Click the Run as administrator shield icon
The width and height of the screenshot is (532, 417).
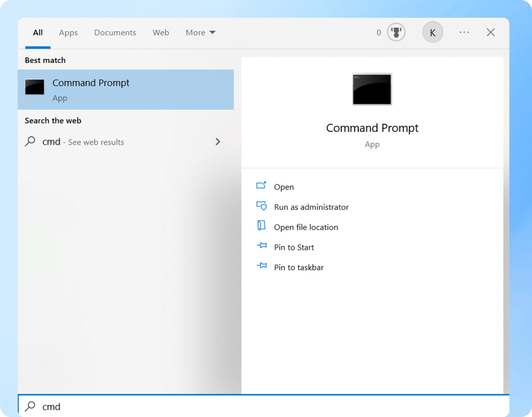coord(262,206)
